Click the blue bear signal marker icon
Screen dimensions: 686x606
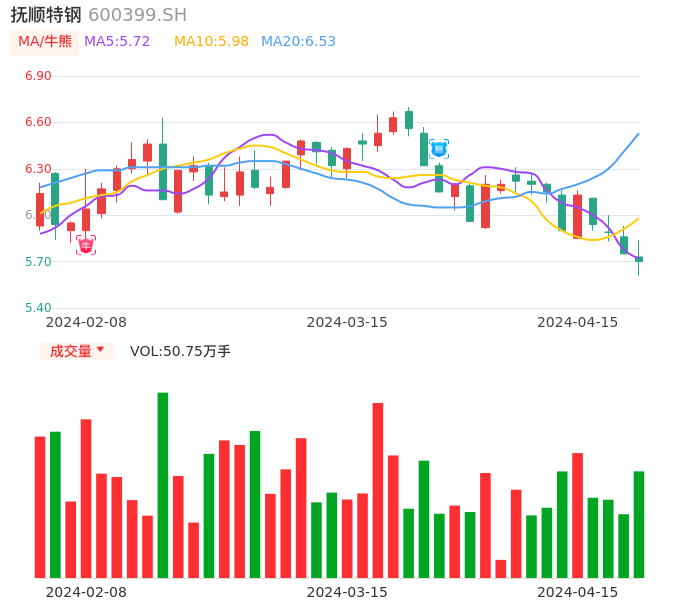click(x=439, y=149)
